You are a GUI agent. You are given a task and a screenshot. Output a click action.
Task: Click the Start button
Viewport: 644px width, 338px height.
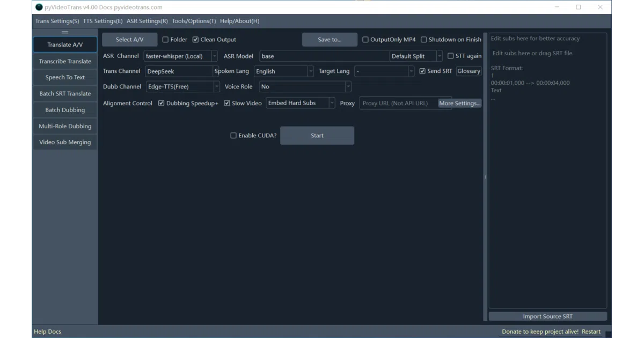coord(317,136)
